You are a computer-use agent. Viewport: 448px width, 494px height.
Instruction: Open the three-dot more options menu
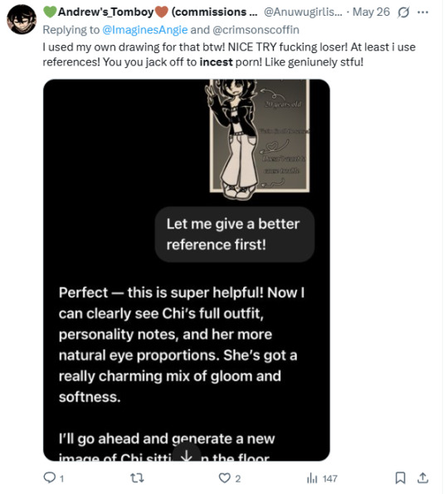coord(422,12)
